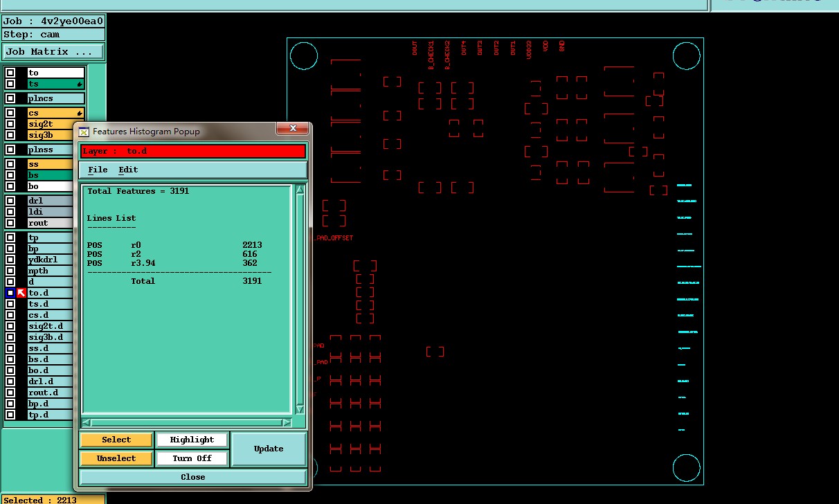Select layer name bs.d
The height and width of the screenshot is (504, 839).
pos(51,359)
